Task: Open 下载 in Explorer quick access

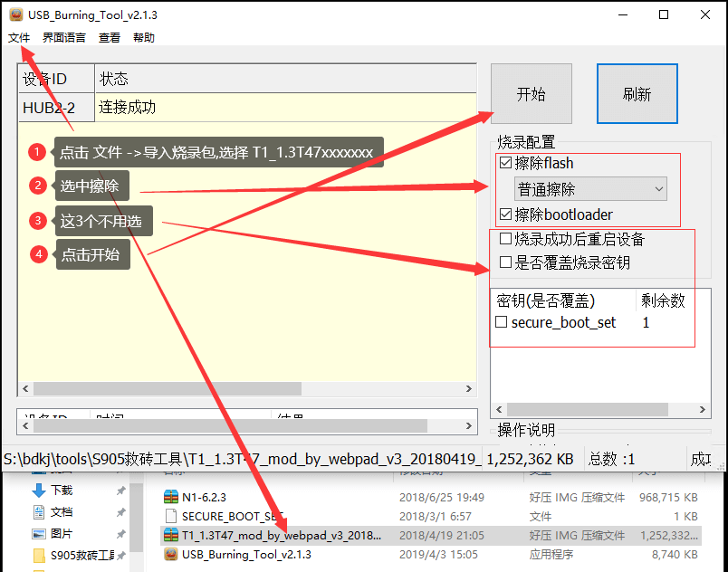Action: (62, 491)
